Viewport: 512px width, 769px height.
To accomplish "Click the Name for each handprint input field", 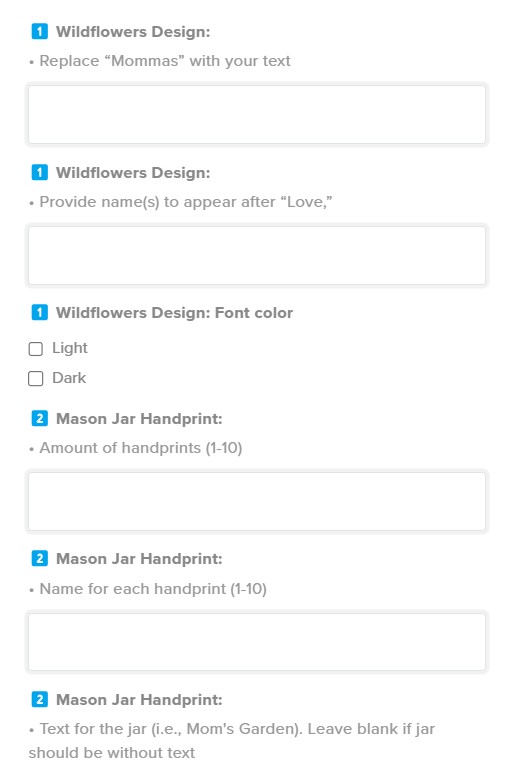I will coord(257,641).
